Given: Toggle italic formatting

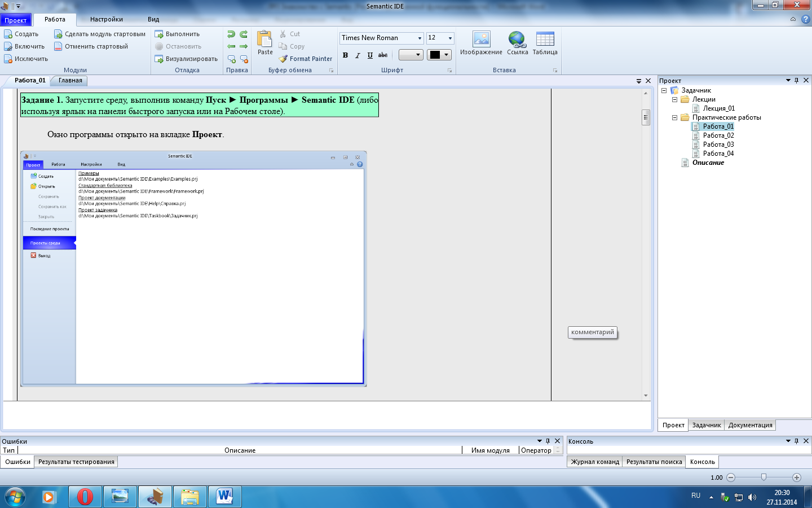Looking at the screenshot, I should (x=358, y=55).
